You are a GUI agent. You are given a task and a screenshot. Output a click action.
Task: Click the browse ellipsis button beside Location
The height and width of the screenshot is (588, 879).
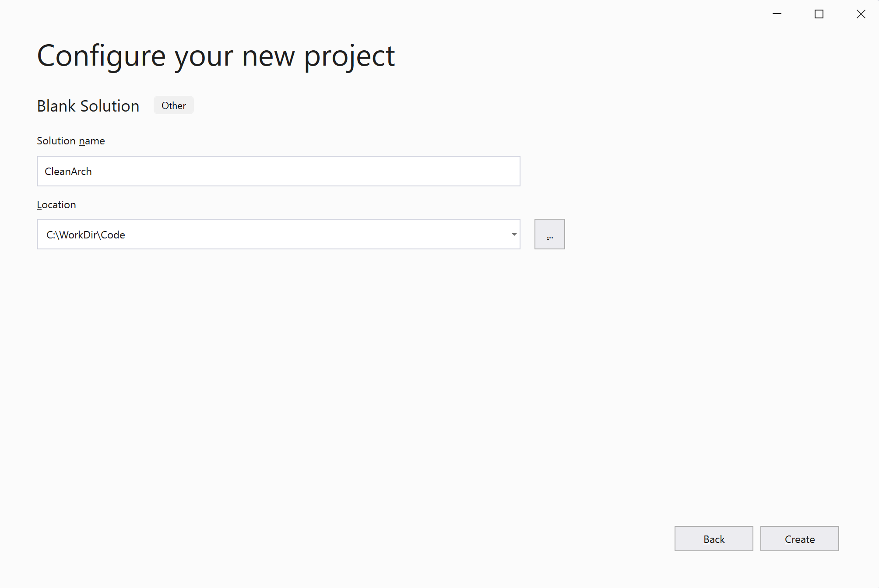549,234
